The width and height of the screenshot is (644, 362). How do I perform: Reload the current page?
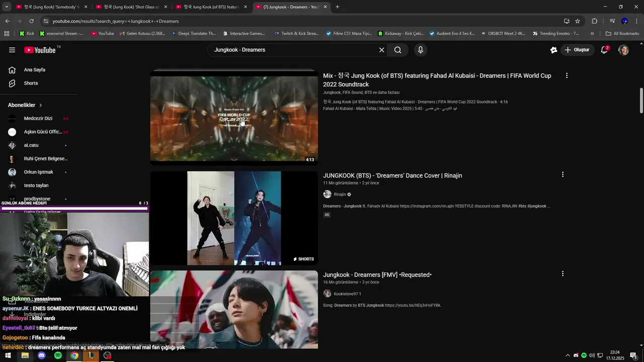(x=31, y=21)
